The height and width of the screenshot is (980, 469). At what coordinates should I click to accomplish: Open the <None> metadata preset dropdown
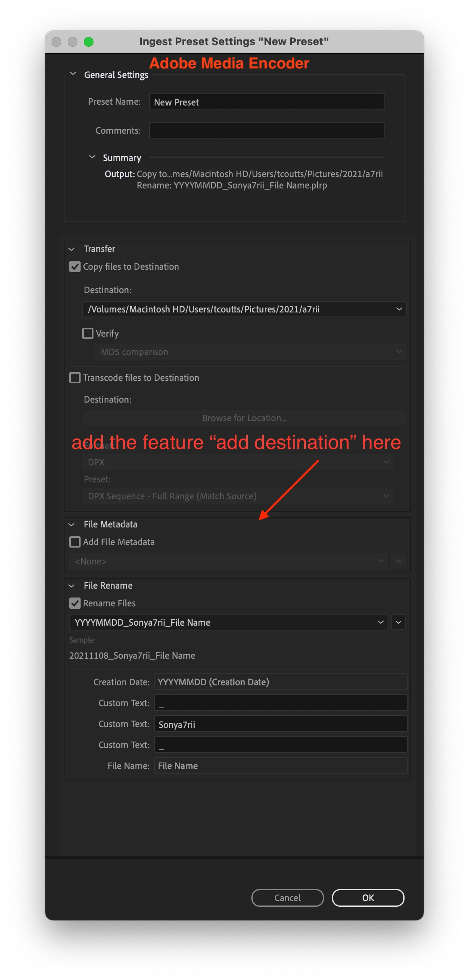point(229,561)
